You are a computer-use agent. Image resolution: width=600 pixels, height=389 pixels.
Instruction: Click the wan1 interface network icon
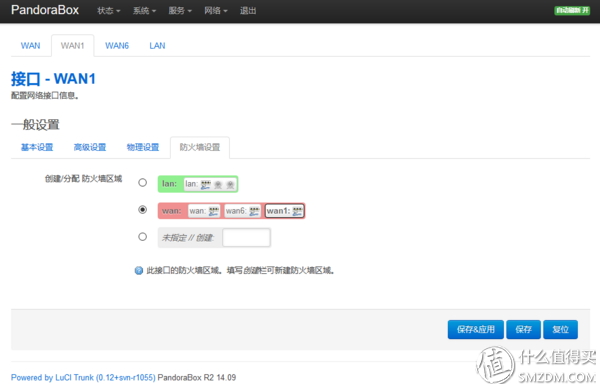[297, 211]
